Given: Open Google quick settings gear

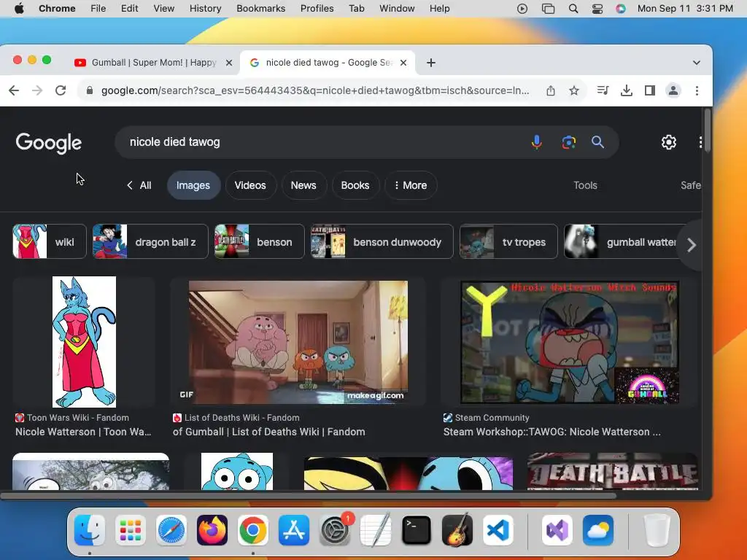Looking at the screenshot, I should coord(668,142).
